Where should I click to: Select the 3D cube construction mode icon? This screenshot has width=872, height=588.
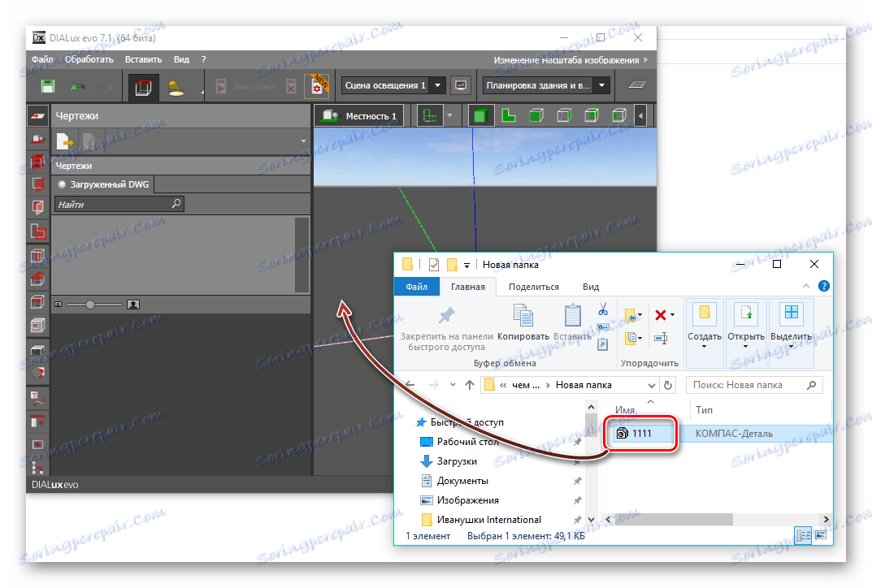(x=144, y=87)
